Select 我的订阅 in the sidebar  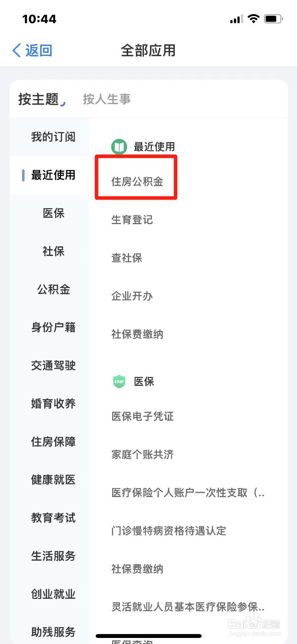53,137
